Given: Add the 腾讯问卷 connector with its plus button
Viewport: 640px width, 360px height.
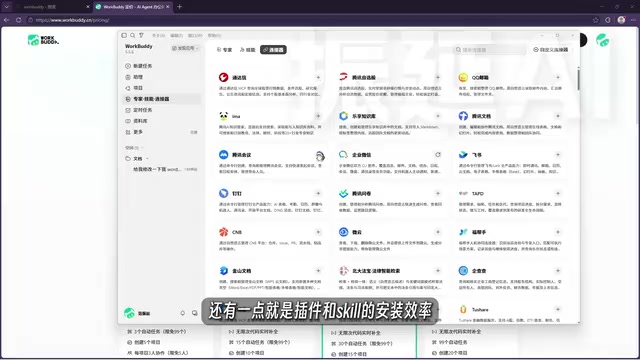Looking at the screenshot, I should click(438, 193).
